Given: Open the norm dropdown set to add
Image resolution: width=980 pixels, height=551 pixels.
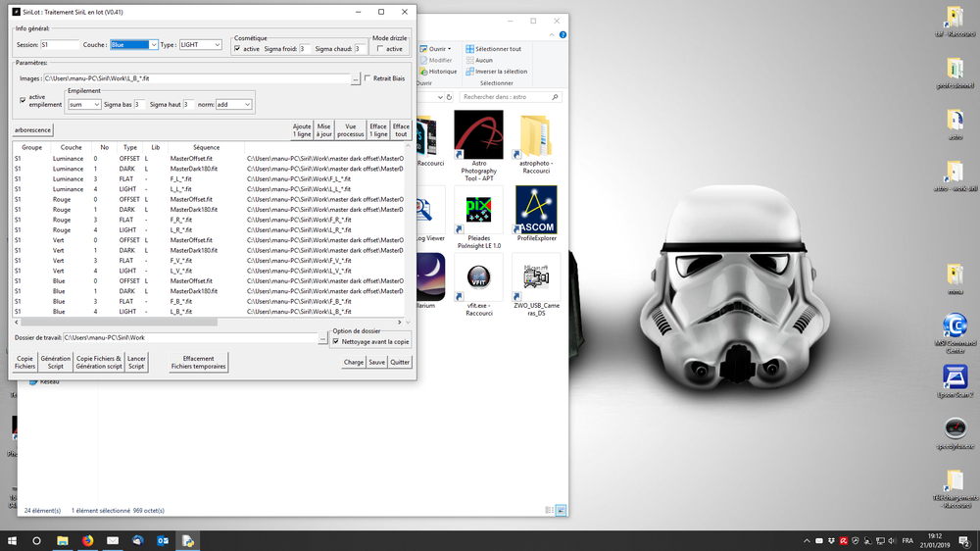Looking at the screenshot, I should point(233,105).
